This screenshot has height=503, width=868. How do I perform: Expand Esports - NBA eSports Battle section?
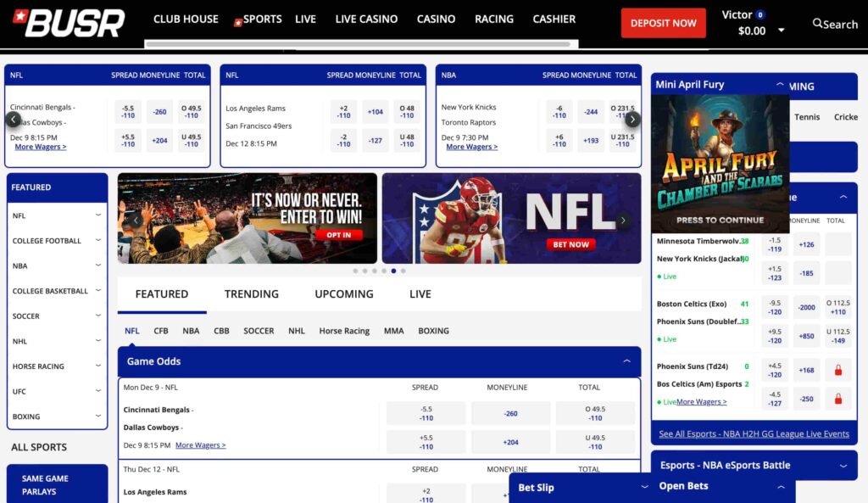[843, 466]
